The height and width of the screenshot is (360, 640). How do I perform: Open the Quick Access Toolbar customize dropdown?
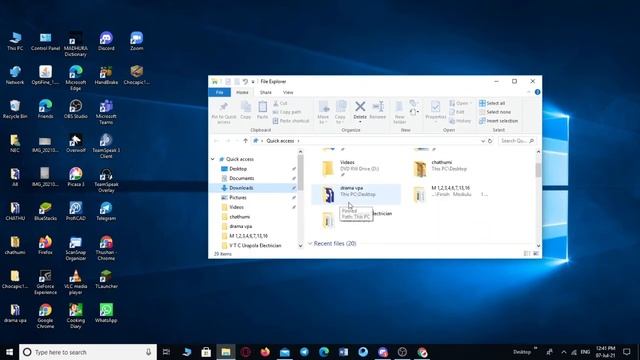[253, 82]
